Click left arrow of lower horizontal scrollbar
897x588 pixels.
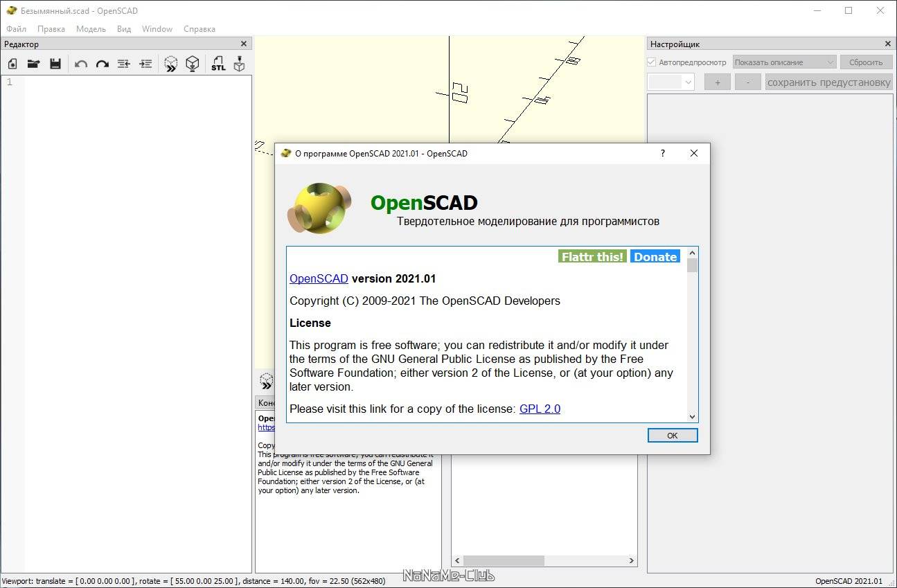tap(456, 560)
